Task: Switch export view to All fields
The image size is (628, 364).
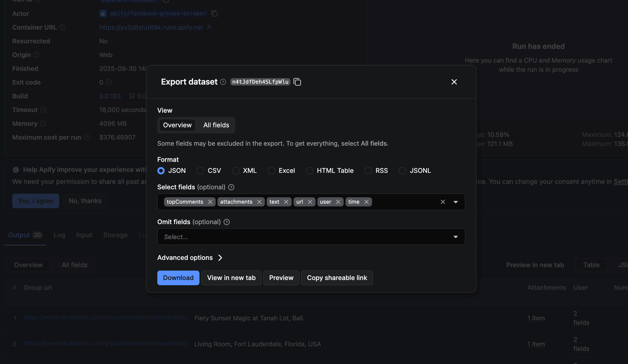Action: click(216, 125)
